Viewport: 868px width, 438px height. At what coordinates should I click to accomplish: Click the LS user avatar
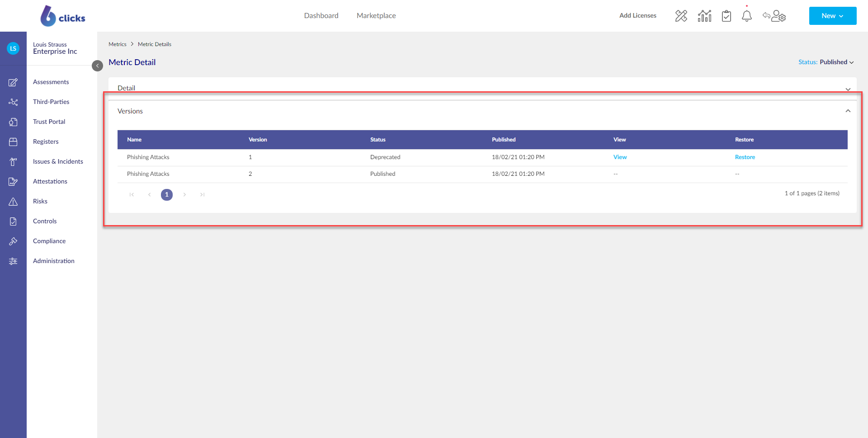click(x=13, y=48)
